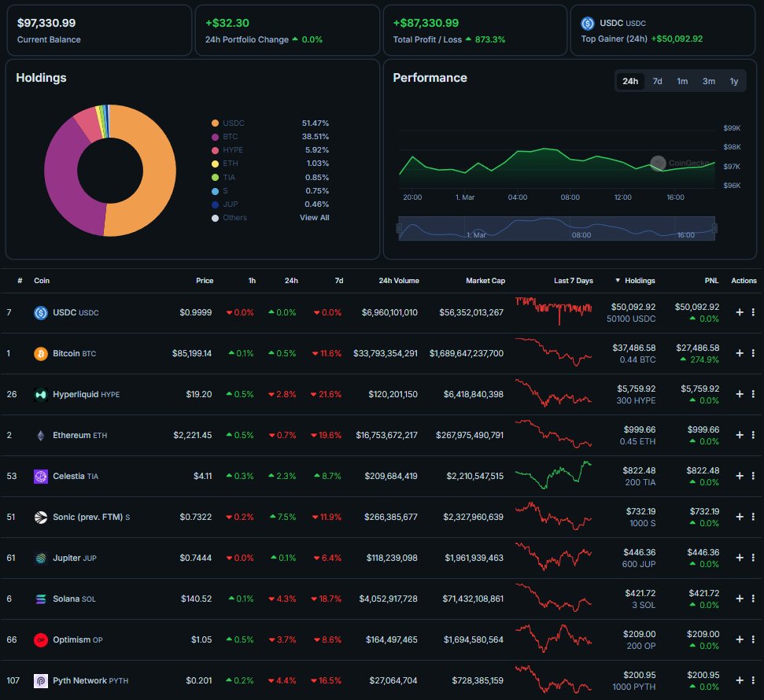Add transaction with plus icon for Ethereum

(x=739, y=435)
